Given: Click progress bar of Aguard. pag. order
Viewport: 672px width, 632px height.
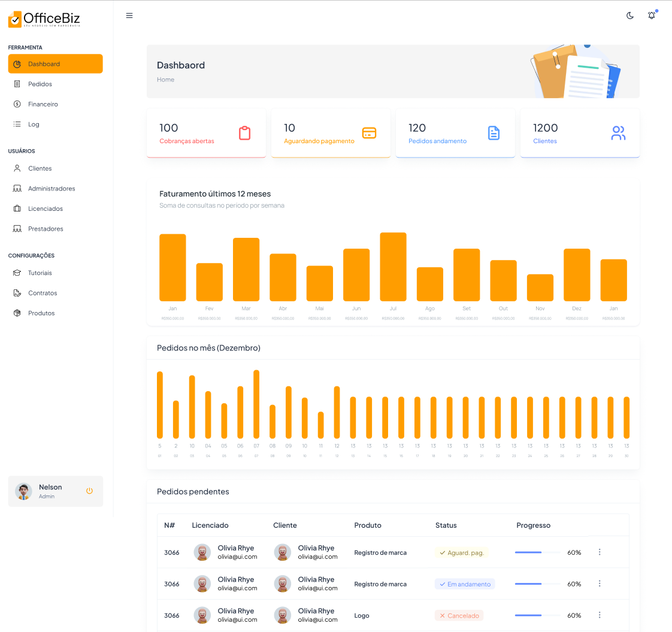Looking at the screenshot, I should [x=537, y=552].
